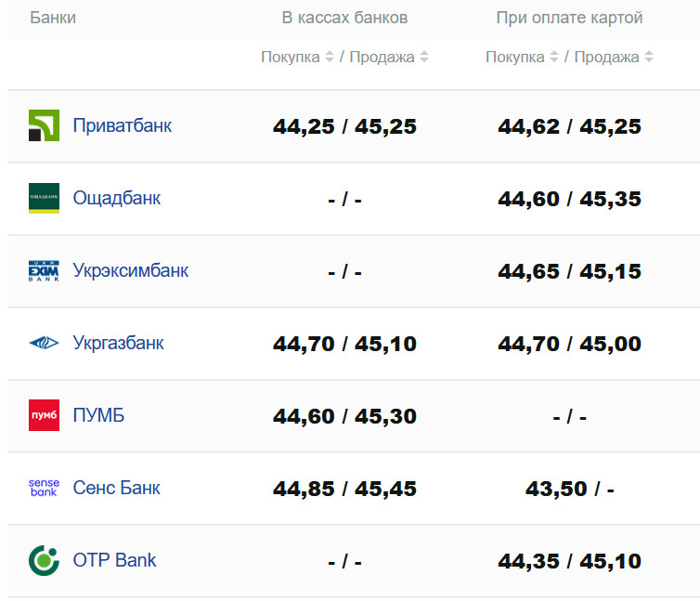Open the OTP Bank link

coord(114,560)
